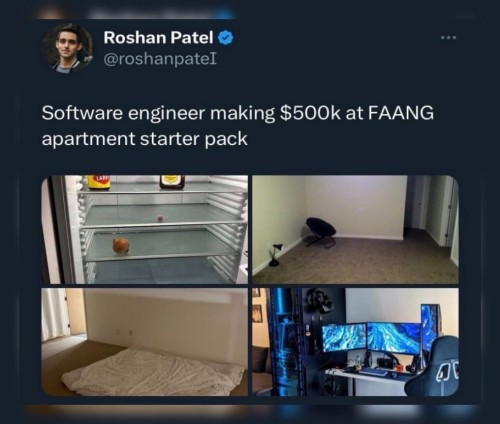Click the Roshan Patel display name
This screenshot has height=424, width=500.
158,37
